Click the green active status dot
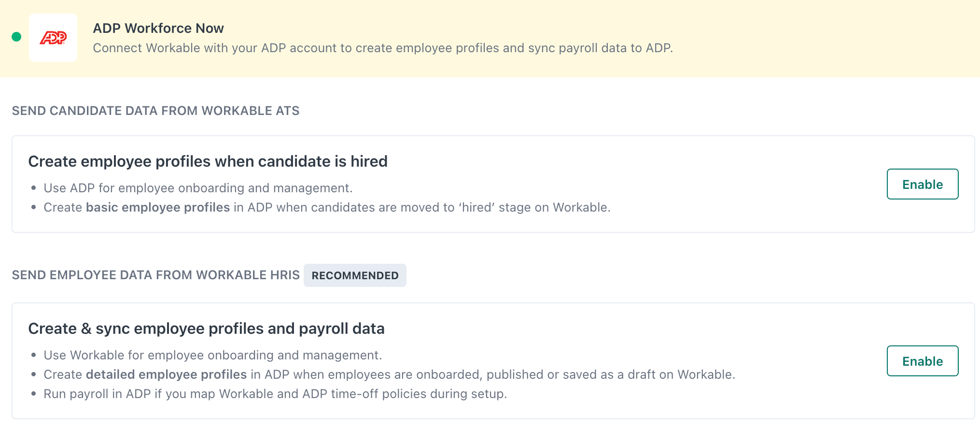The height and width of the screenshot is (428, 980). [16, 36]
